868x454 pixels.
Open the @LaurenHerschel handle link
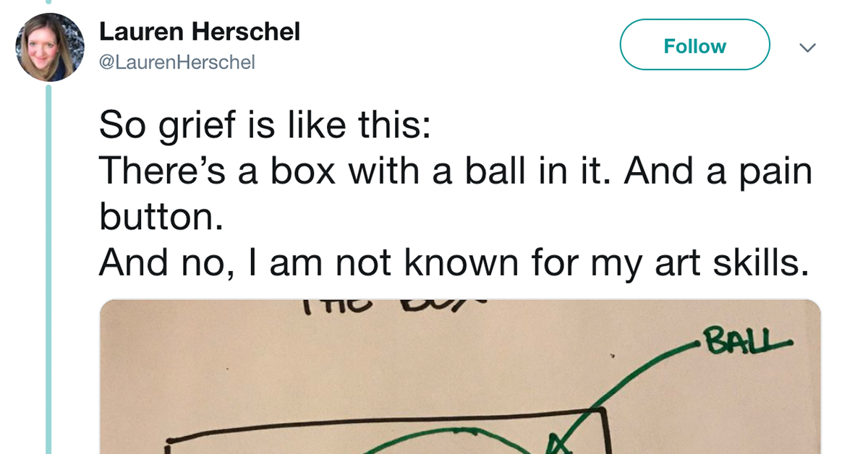coord(176,63)
